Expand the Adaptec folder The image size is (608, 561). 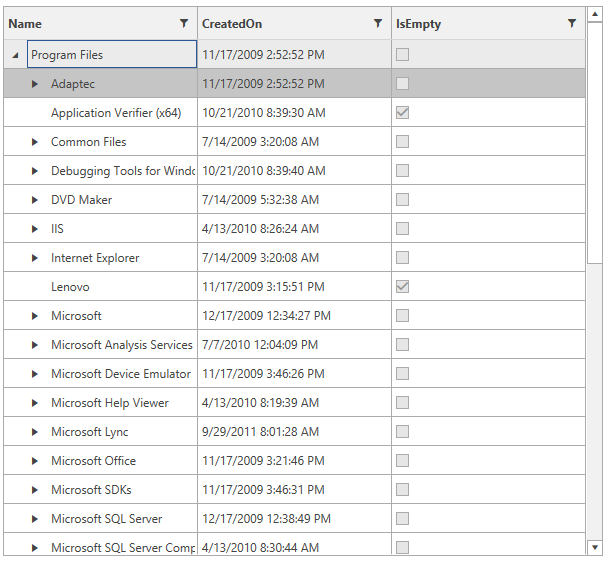[x=35, y=84]
